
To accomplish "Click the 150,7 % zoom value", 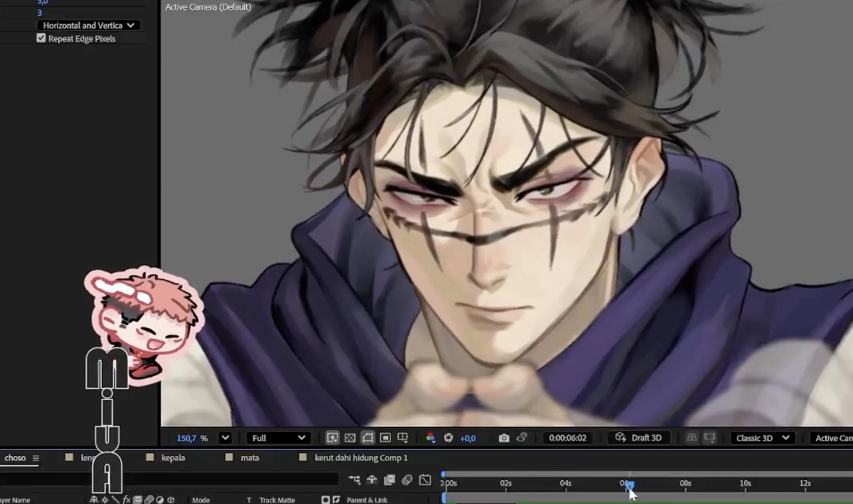I will pyautogui.click(x=192, y=438).
